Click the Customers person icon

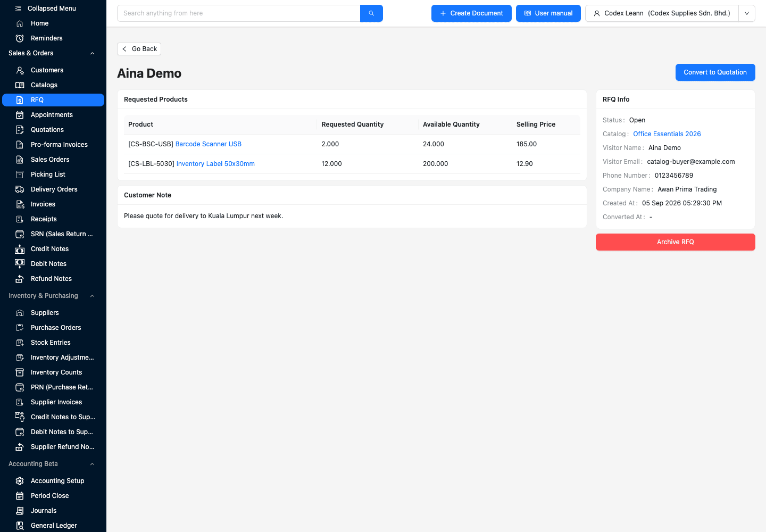[x=20, y=70]
